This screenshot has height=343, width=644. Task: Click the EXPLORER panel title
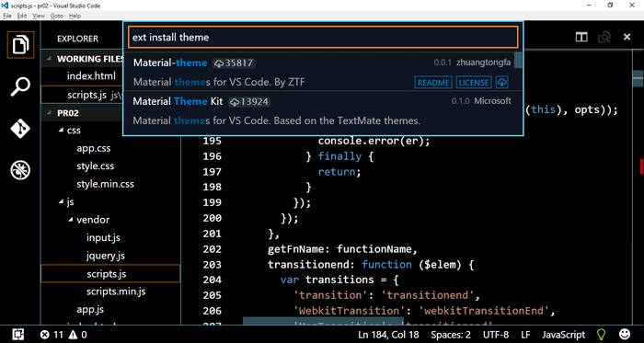coord(77,39)
